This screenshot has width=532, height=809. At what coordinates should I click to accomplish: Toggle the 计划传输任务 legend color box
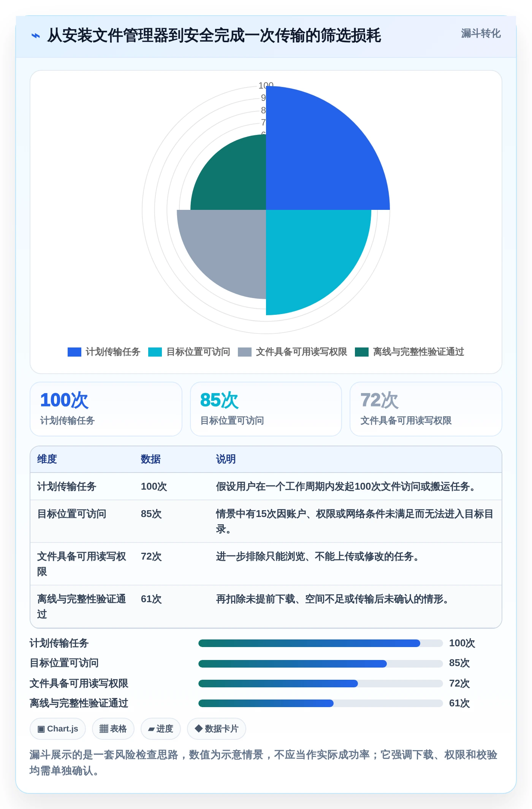pyautogui.click(x=74, y=352)
